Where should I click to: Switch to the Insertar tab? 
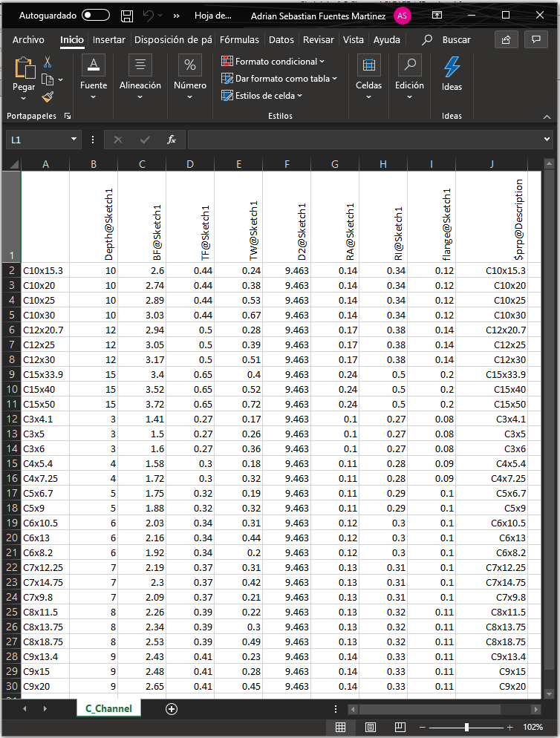point(108,40)
